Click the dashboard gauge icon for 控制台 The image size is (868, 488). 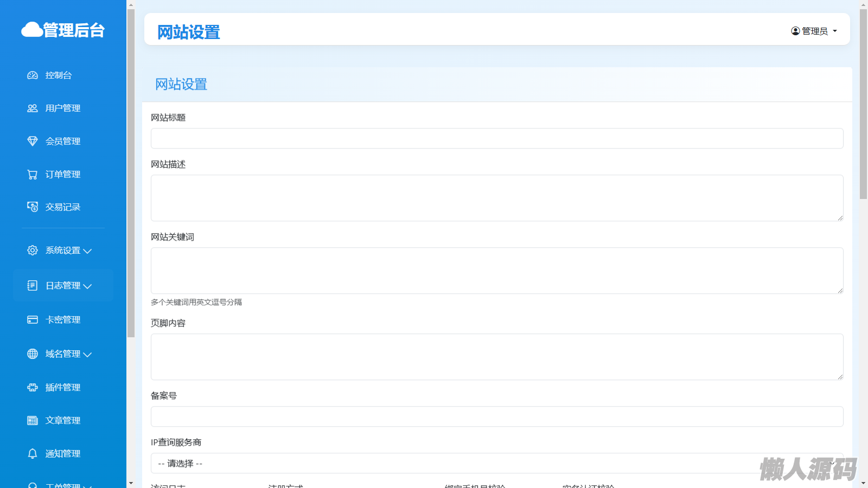[33, 75]
